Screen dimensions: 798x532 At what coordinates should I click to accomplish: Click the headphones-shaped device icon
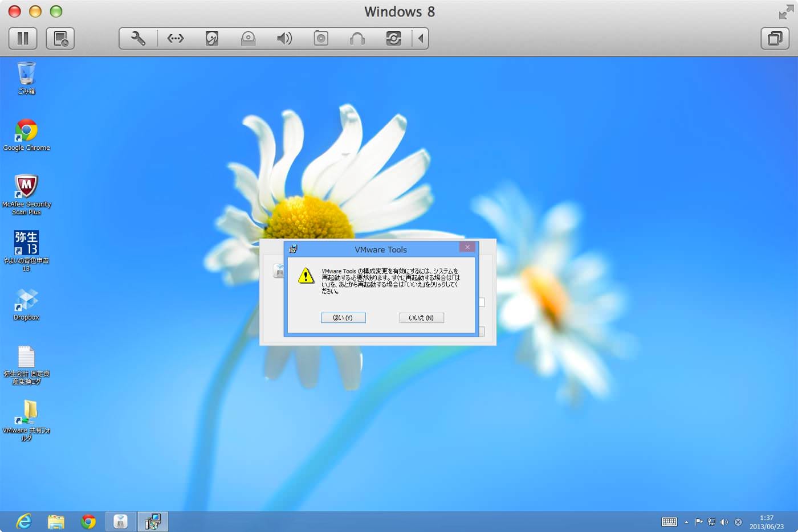[357, 39]
